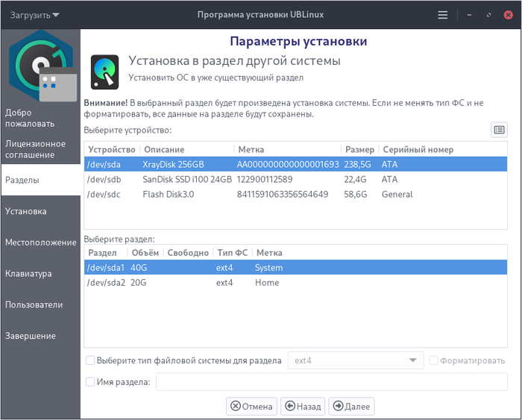The width and height of the screenshot is (522, 420).
Task: Switch to the Клавиатура sidebar step
Action: (28, 274)
